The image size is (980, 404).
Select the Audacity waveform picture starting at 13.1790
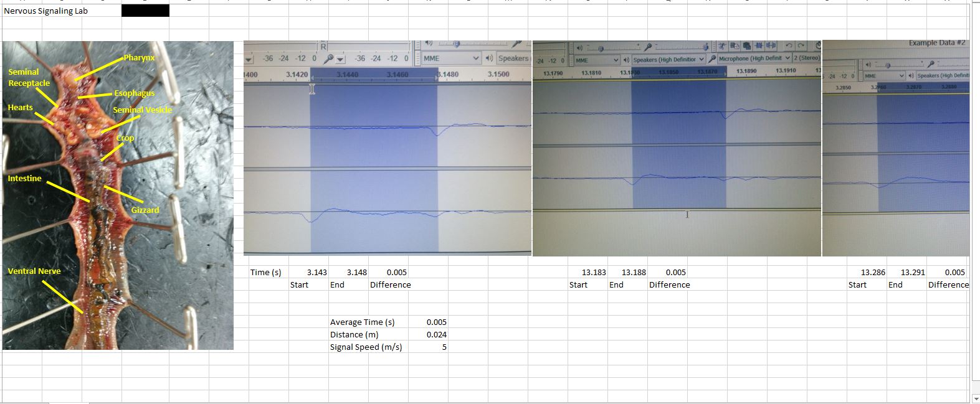[677, 148]
